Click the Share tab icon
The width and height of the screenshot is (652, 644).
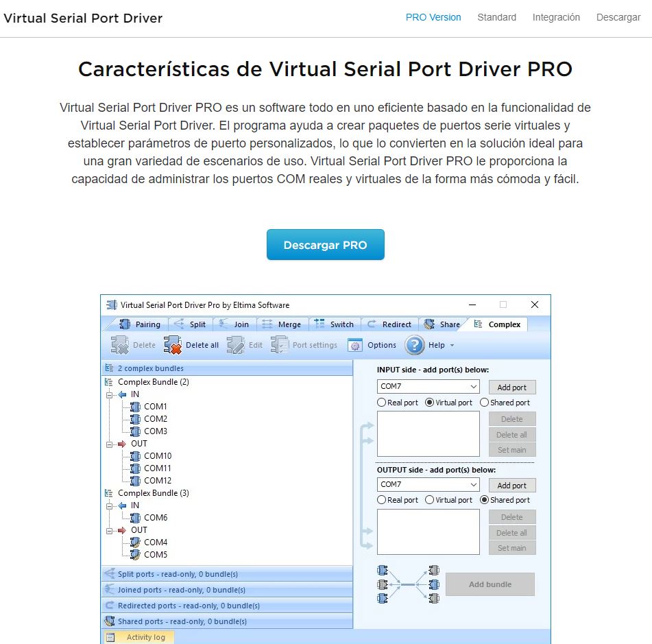[429, 324]
